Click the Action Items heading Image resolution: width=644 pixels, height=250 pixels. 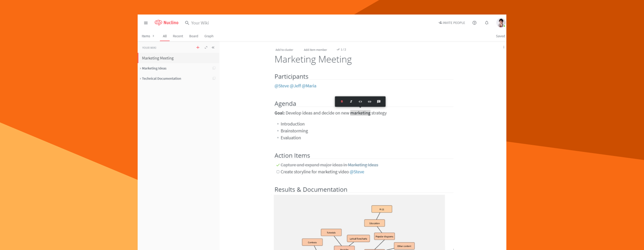(292, 156)
